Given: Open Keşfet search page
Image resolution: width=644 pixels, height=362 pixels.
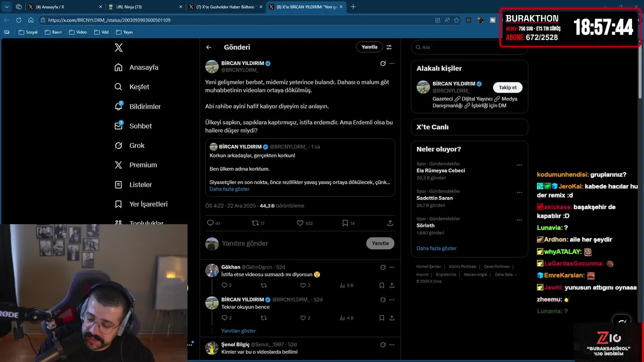Looking at the screenshot, I should pos(132,87).
